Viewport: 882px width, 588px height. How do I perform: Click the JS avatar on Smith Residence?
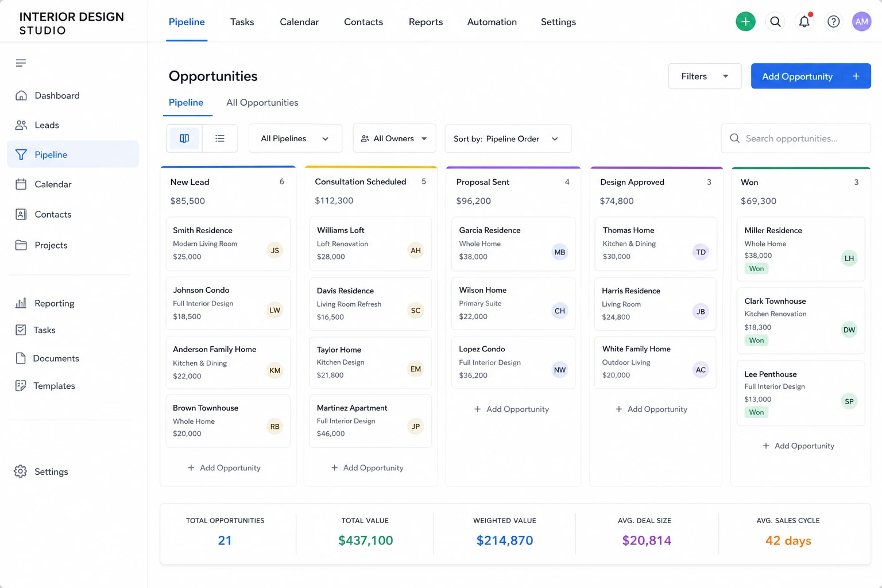pos(275,250)
